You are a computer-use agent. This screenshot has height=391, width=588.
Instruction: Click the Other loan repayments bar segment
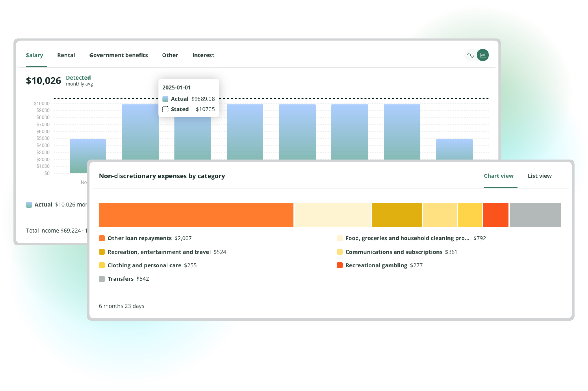coord(196,215)
